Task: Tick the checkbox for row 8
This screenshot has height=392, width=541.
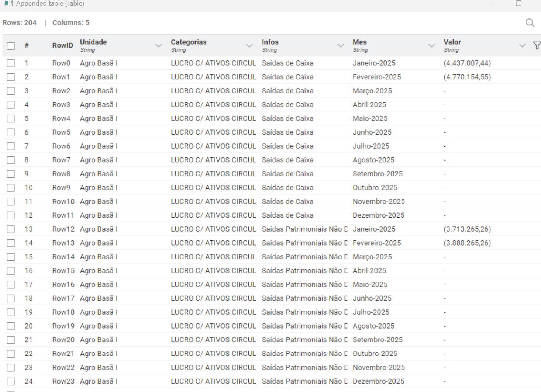Action: 11,160
